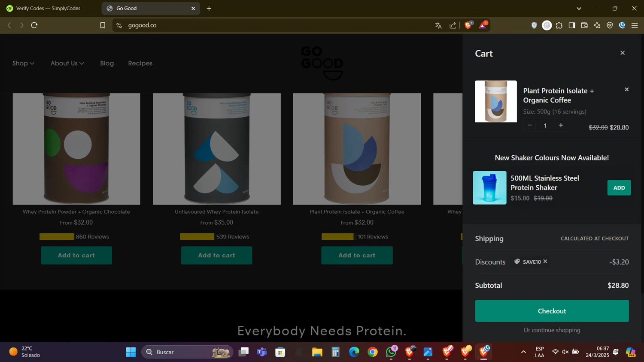This screenshot has height=362, width=644.
Task: Click the quantity field showing 1
Action: pos(545,125)
